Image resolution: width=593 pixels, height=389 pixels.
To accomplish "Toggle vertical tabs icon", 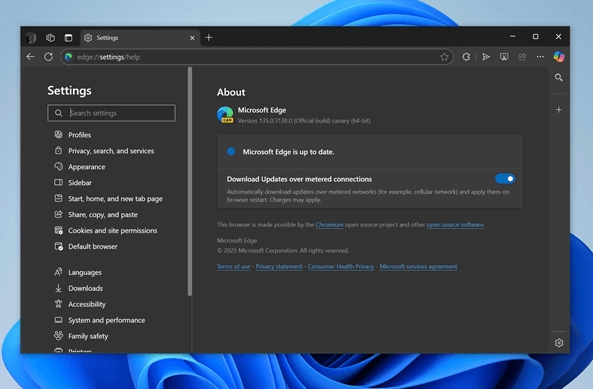I will click(x=68, y=38).
